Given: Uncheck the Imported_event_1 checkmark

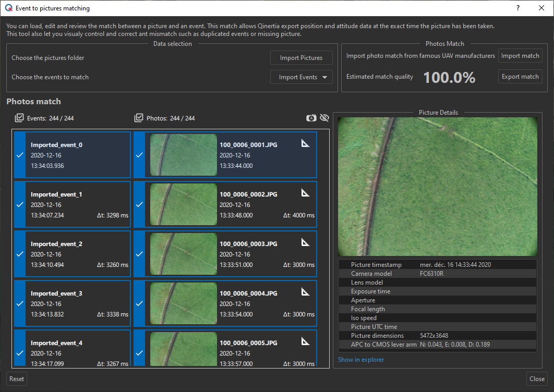Looking at the screenshot, I should coord(19,205).
